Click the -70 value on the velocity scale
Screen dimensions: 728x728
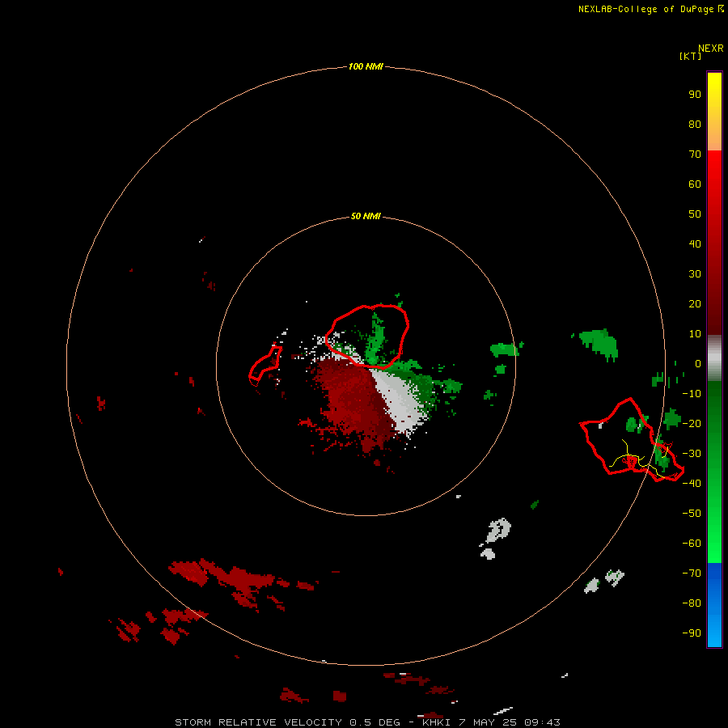[x=692, y=573]
